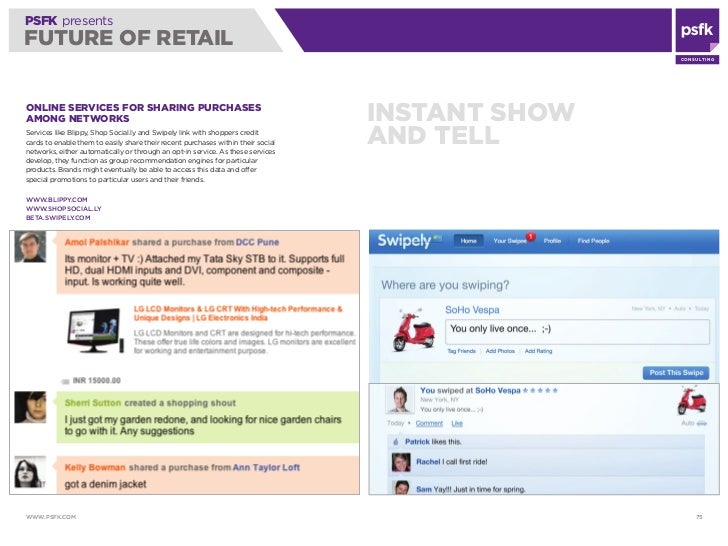Screen dimensions: 728x546
Task: Click Rachel's avatar photo
Action: pyautogui.click(x=401, y=462)
